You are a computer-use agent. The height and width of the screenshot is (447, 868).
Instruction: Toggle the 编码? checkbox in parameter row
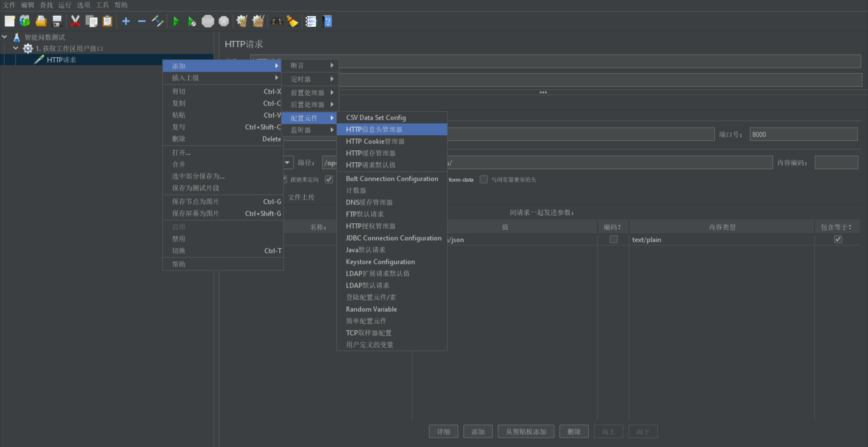(613, 239)
